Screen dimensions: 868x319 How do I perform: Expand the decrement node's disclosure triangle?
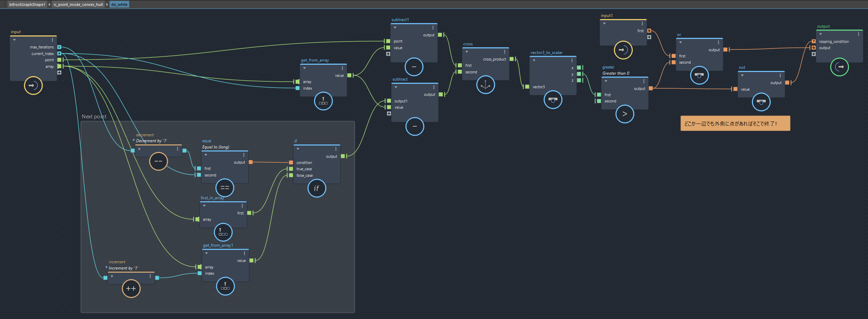point(139,149)
